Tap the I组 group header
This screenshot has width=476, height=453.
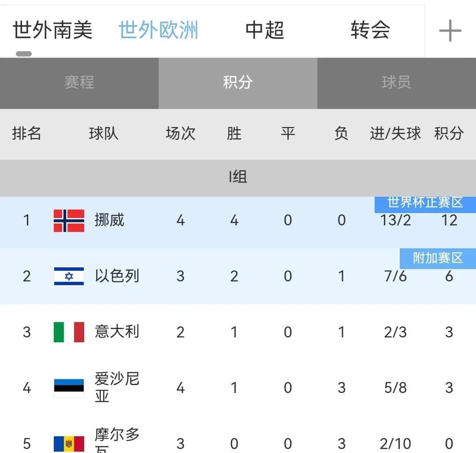coord(238,177)
